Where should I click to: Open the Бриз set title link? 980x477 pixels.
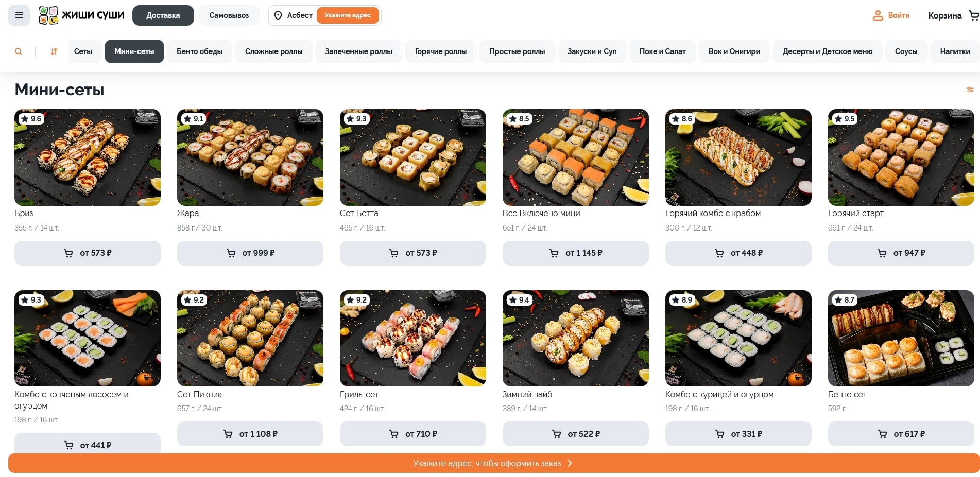[x=24, y=213]
